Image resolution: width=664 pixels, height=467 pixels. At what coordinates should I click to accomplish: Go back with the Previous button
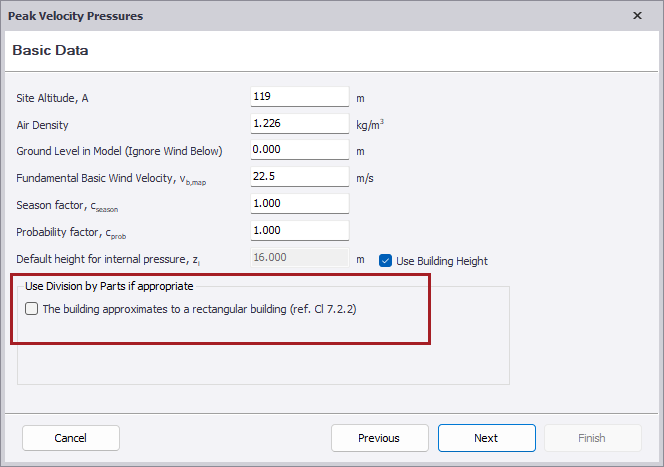(379, 438)
